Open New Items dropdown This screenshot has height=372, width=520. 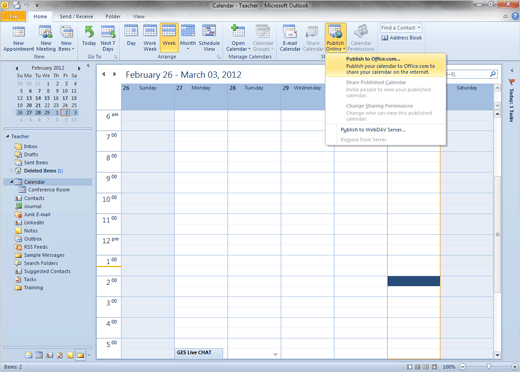pyautogui.click(x=66, y=39)
